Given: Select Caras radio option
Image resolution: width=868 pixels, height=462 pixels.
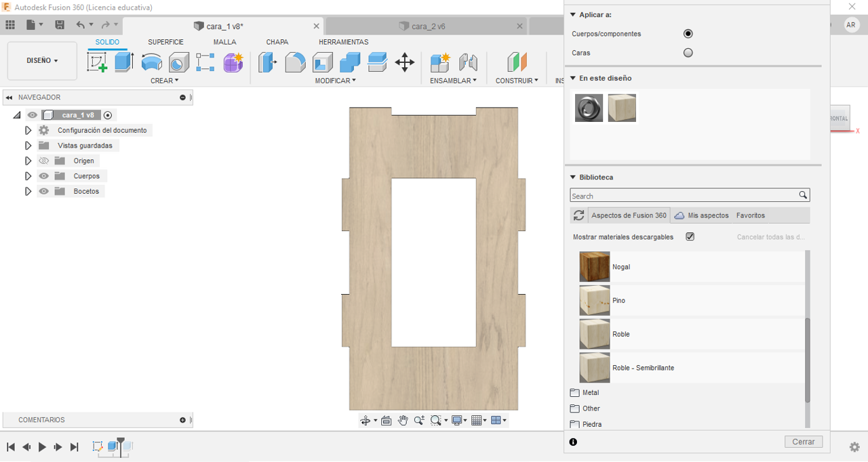Looking at the screenshot, I should tap(688, 53).
